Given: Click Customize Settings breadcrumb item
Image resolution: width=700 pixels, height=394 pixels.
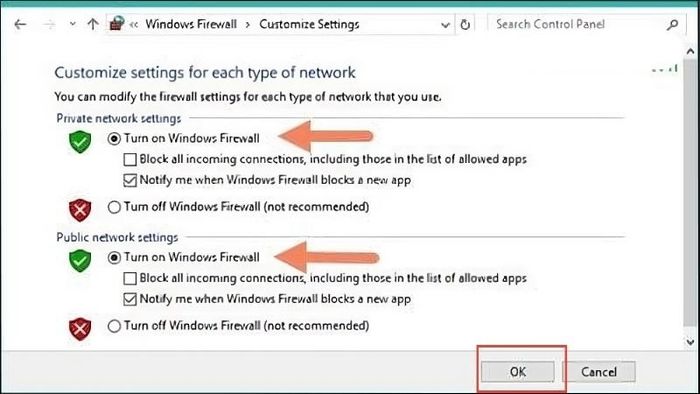Looking at the screenshot, I should pyautogui.click(x=309, y=24).
